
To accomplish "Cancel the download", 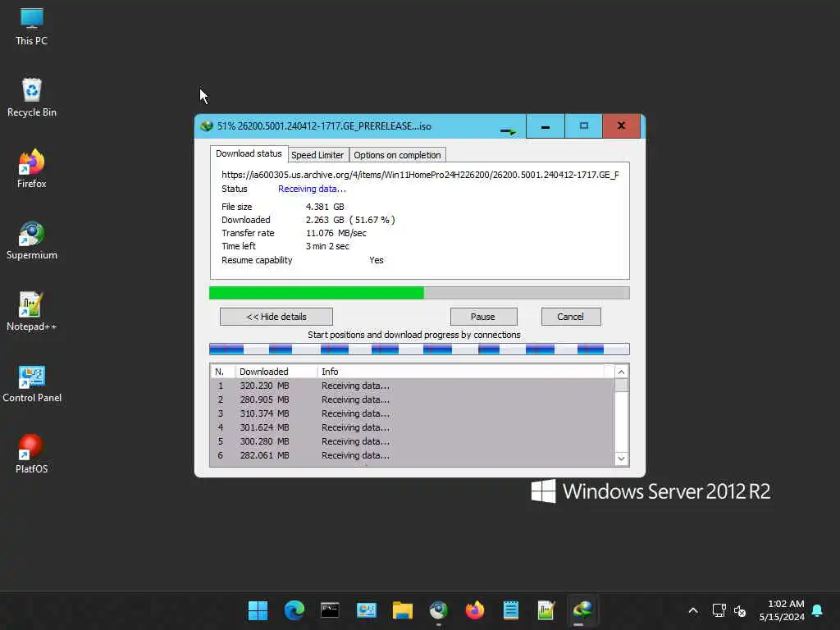I will (571, 317).
